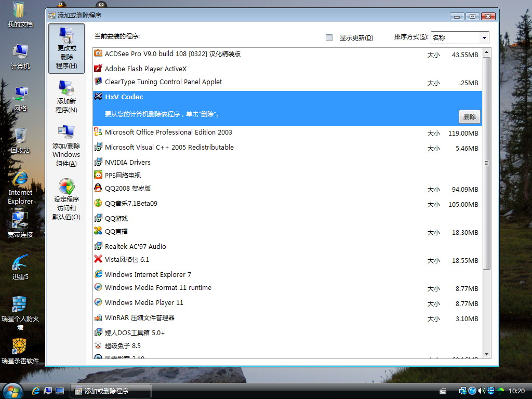Select Windows Media Player 11 text
The height and width of the screenshot is (399, 532).
pyautogui.click(x=144, y=303)
